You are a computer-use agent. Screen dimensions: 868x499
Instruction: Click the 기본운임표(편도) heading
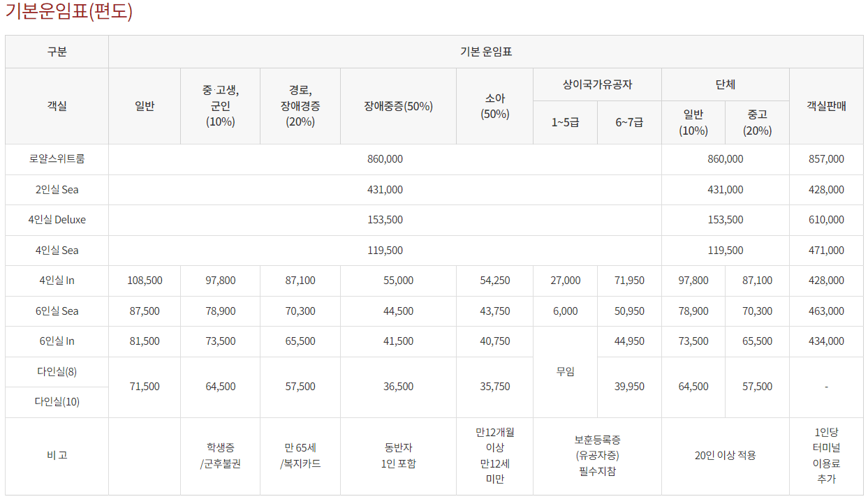pyautogui.click(x=68, y=12)
